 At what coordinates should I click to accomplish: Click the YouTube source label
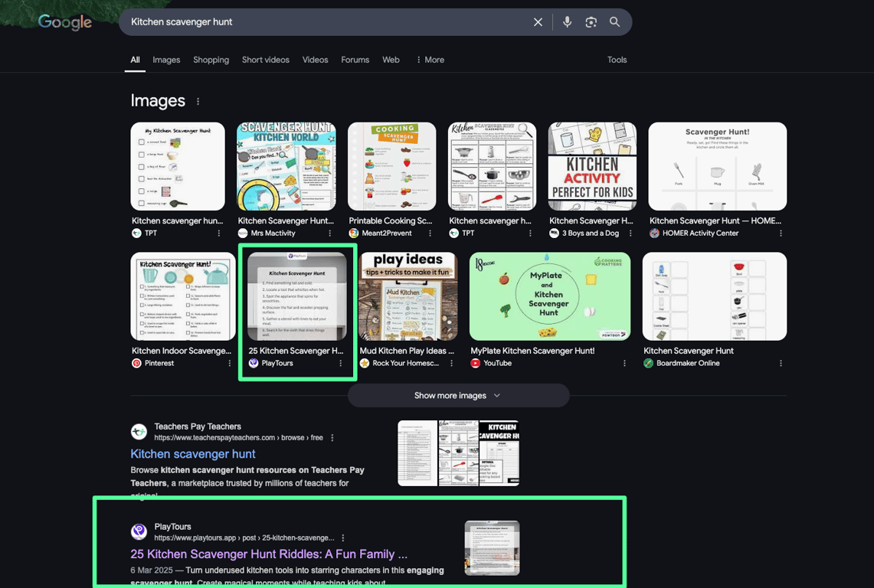click(x=497, y=364)
